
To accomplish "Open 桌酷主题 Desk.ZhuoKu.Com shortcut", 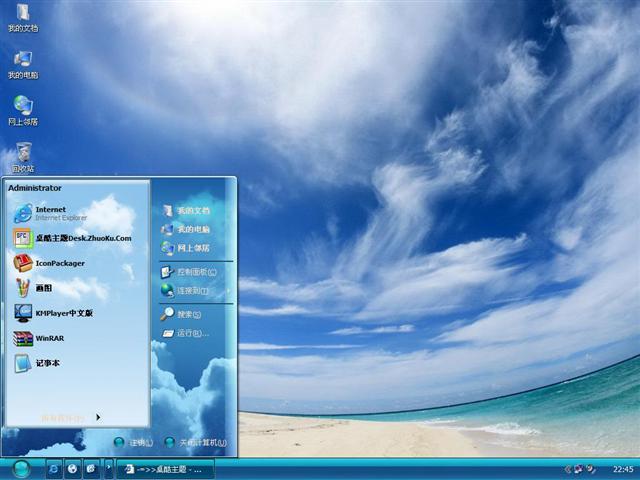I will (70, 238).
